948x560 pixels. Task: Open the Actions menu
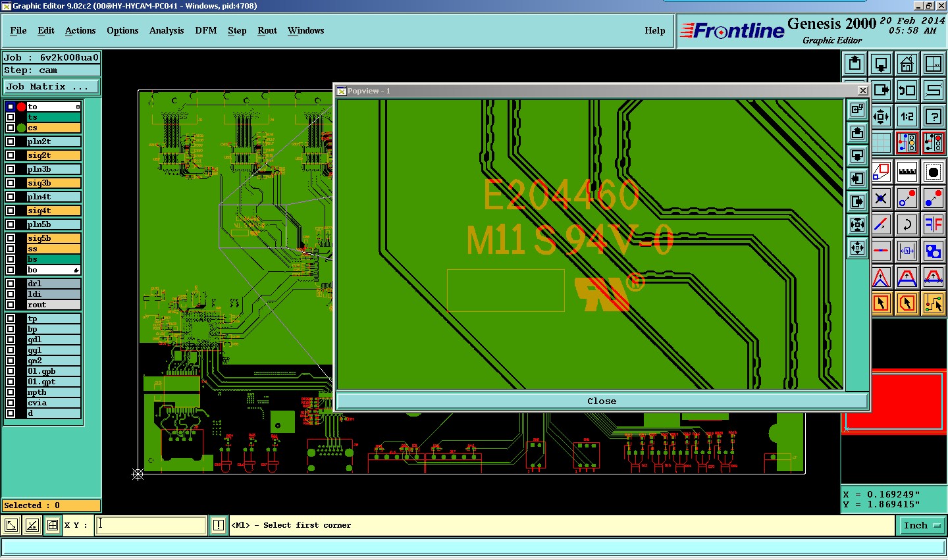80,30
